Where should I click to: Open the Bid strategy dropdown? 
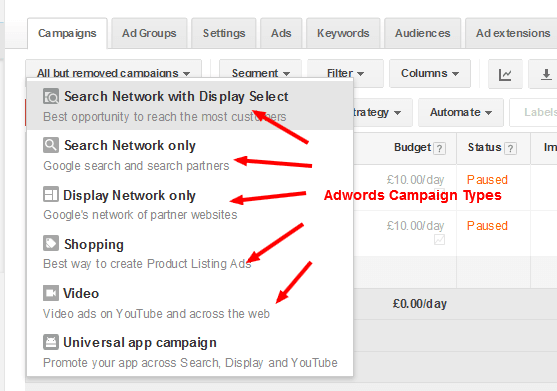(x=383, y=113)
